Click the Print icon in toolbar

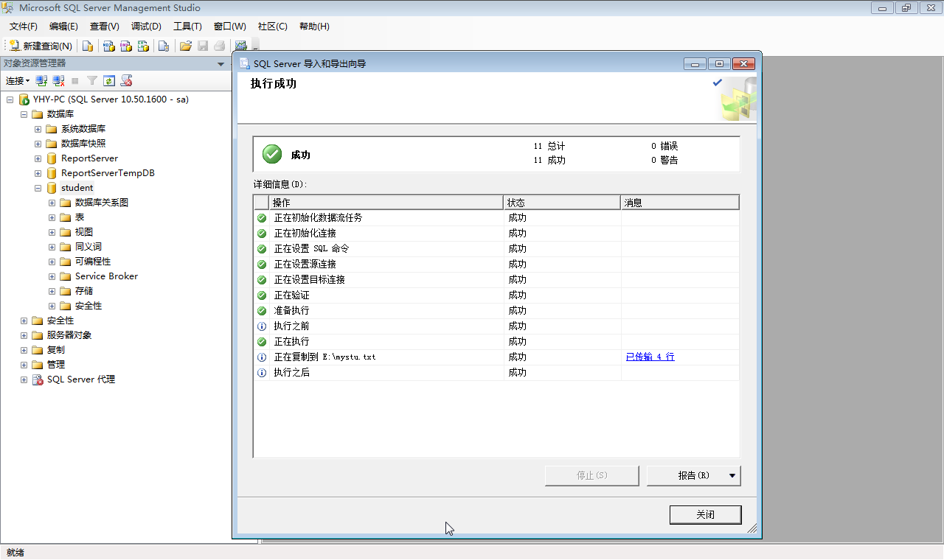(219, 46)
